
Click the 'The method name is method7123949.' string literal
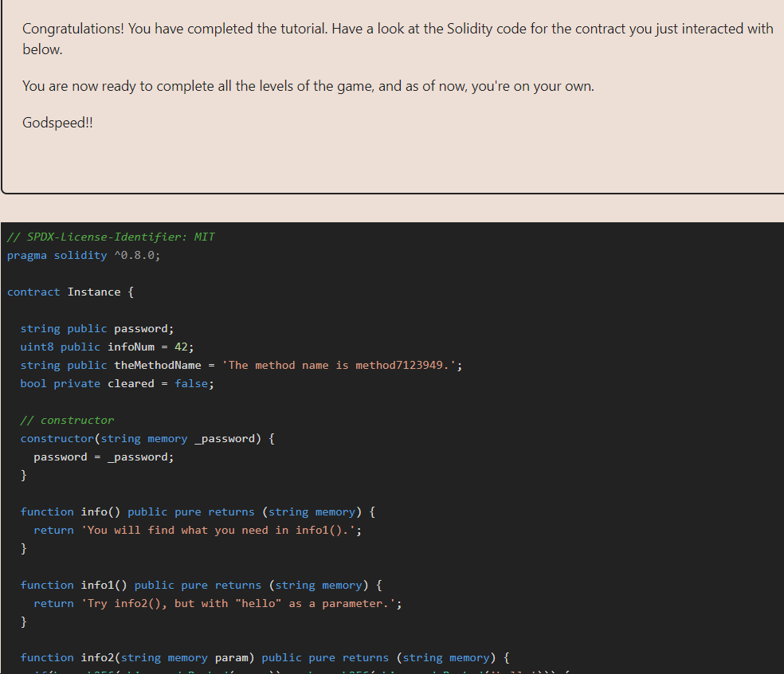click(340, 365)
